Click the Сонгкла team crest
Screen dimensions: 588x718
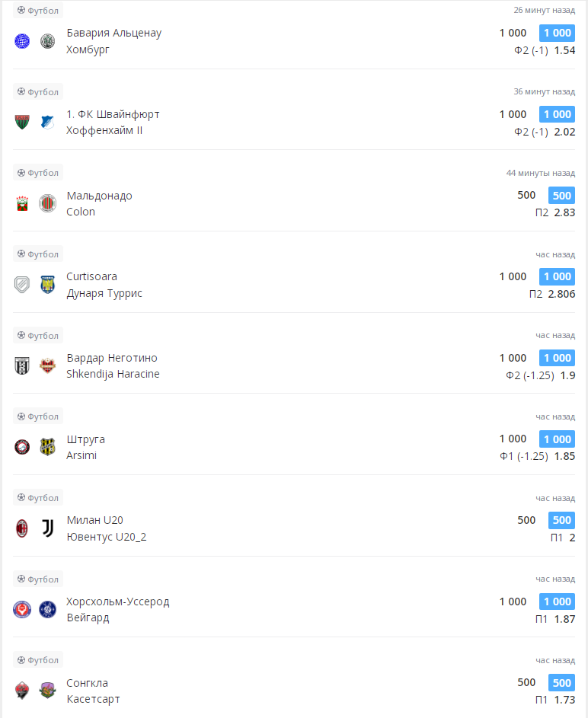(x=21, y=691)
